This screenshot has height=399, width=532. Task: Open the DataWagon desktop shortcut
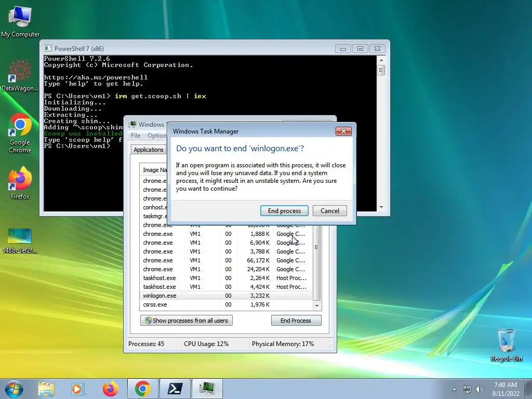click(20, 76)
